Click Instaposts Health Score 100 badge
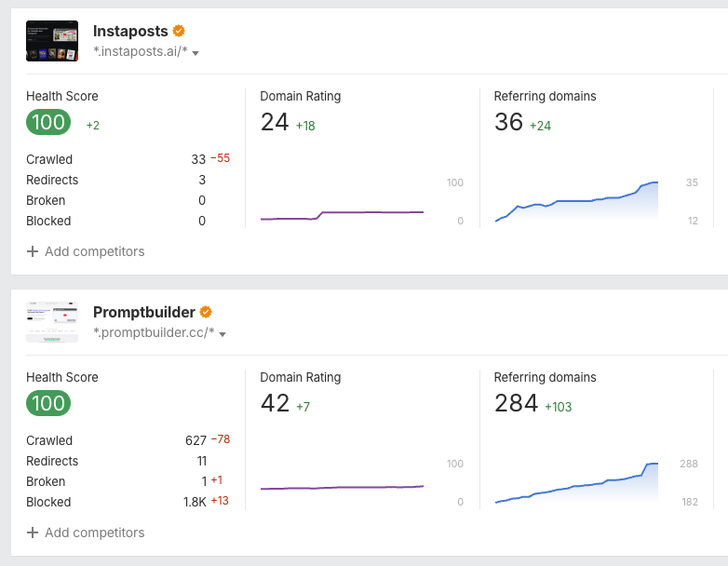The height and width of the screenshot is (566, 728). 48,122
